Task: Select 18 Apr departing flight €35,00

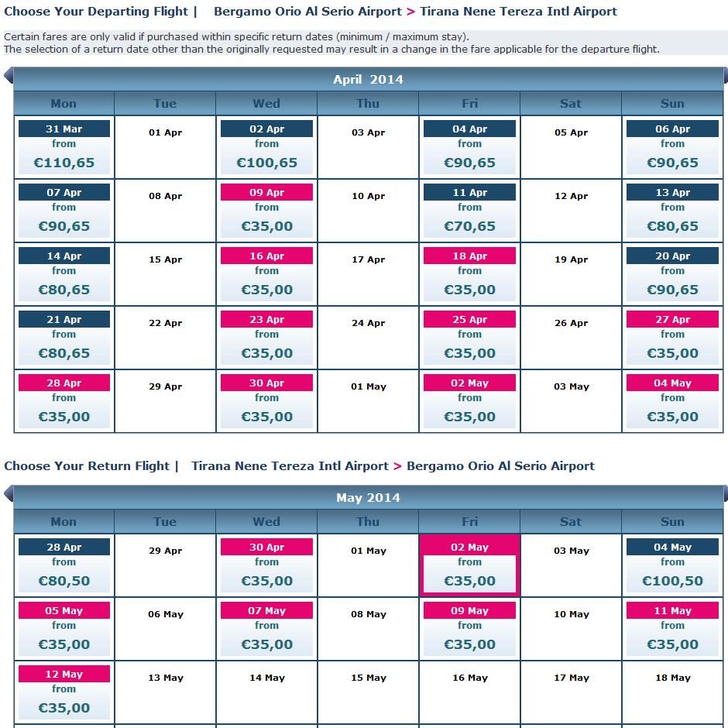Action: click(x=469, y=274)
